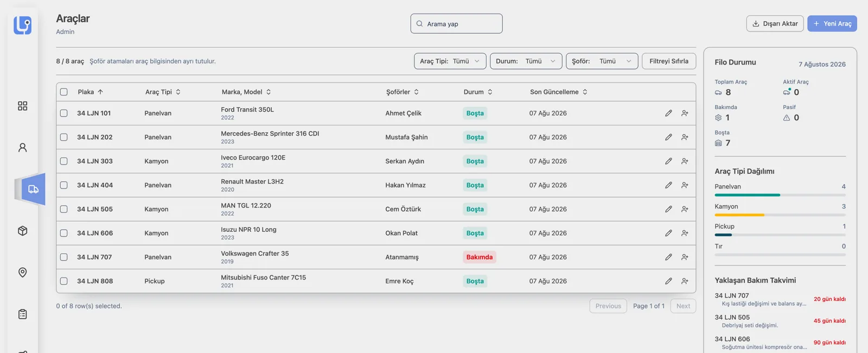Check the row for 34 LJN 202

(x=64, y=137)
